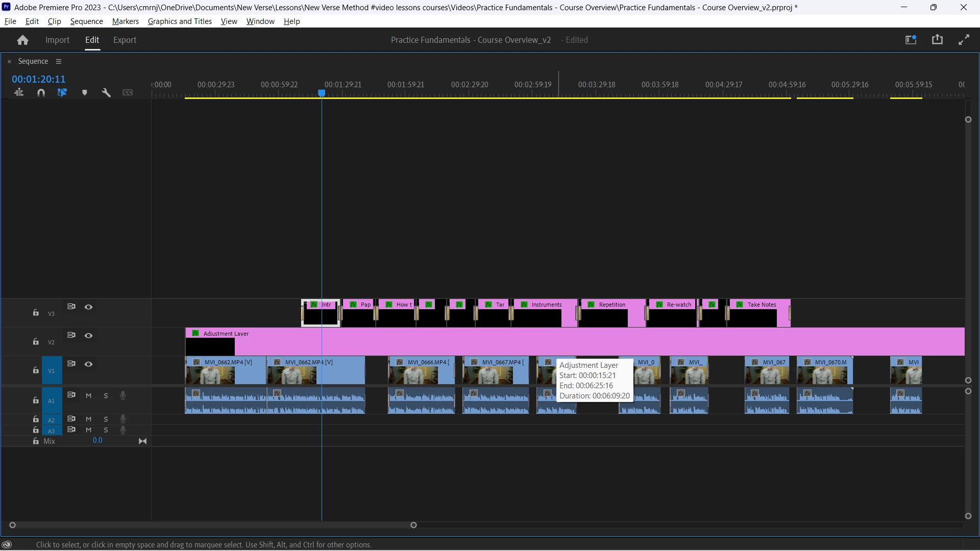Toggle Linked Selection icon
This screenshot has height=551, width=980.
tap(62, 93)
